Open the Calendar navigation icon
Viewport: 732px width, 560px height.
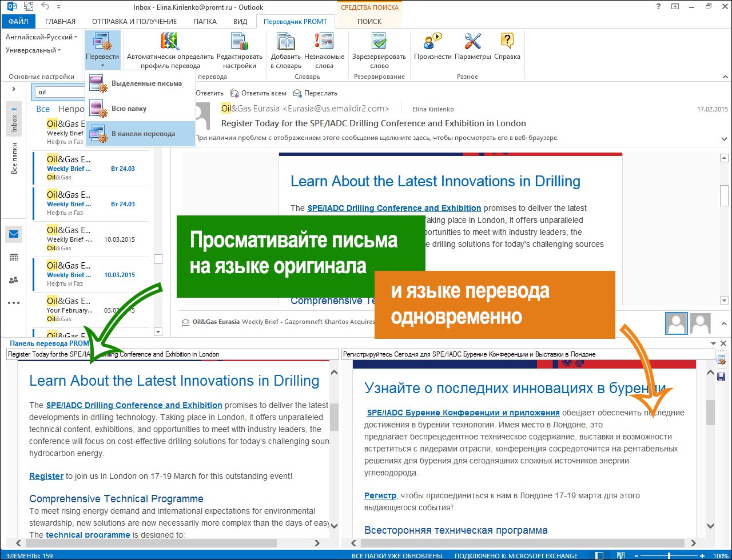[14, 257]
